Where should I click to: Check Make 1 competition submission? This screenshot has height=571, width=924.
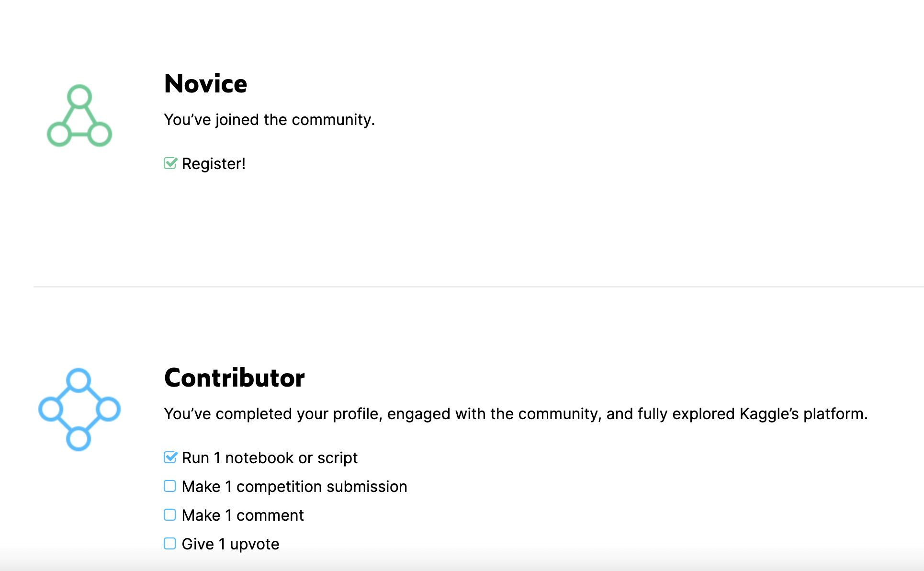(170, 486)
